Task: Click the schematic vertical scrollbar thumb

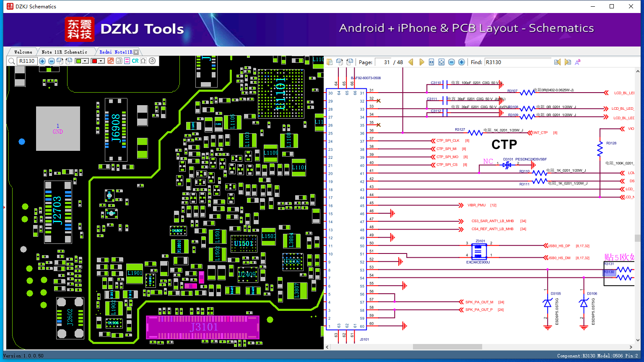Action: pos(638,238)
